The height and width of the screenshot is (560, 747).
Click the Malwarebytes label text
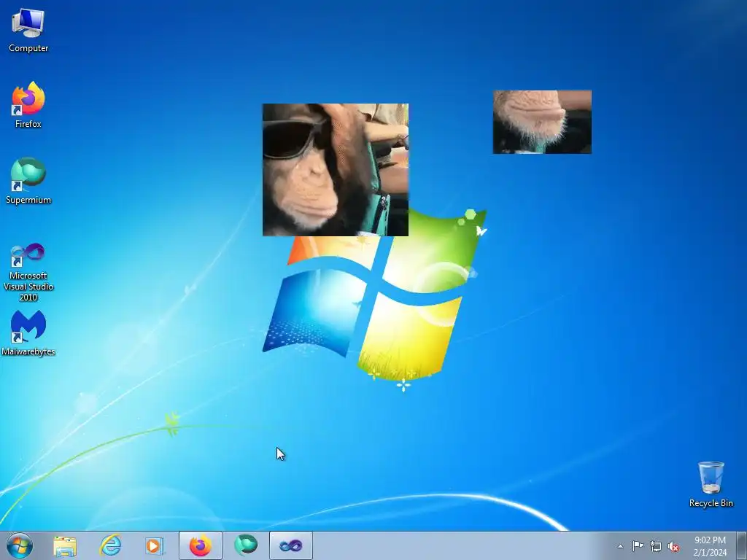28,351
